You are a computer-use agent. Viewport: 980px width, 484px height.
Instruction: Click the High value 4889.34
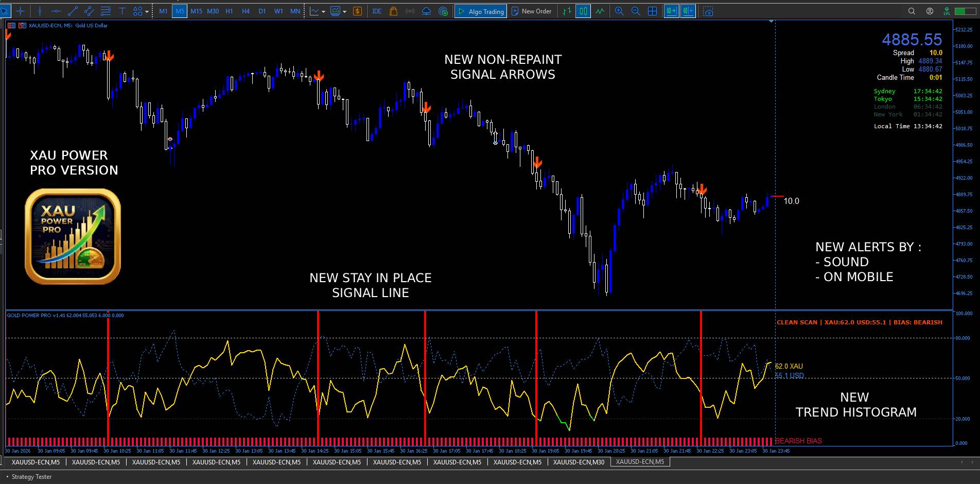(930, 61)
